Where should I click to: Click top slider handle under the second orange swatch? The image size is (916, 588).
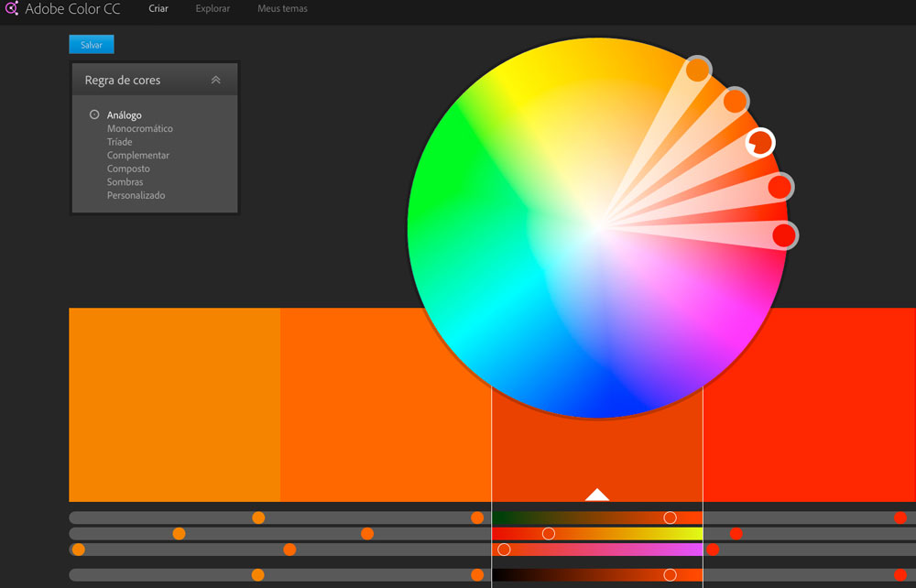(477, 517)
